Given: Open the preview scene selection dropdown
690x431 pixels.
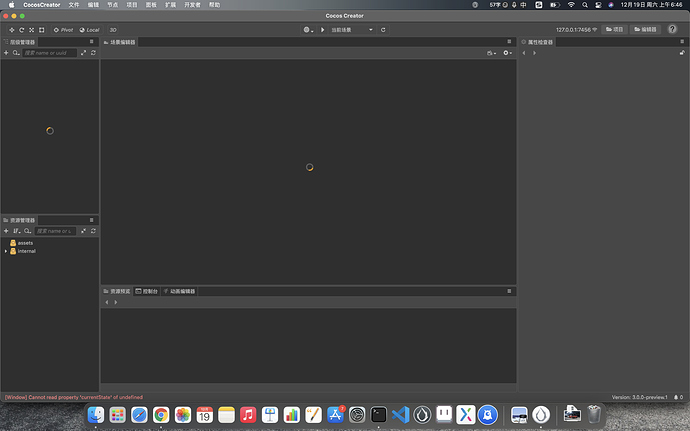Looking at the screenshot, I should 352,30.
